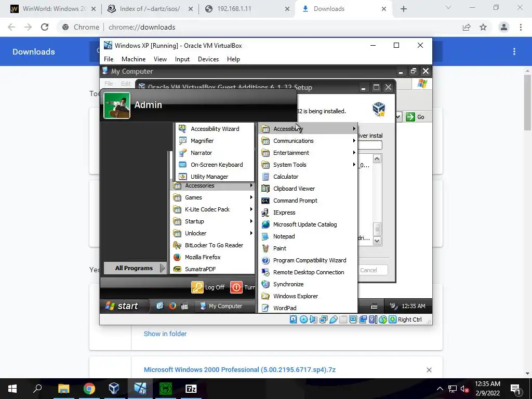Expand Communications submenu

point(308,141)
